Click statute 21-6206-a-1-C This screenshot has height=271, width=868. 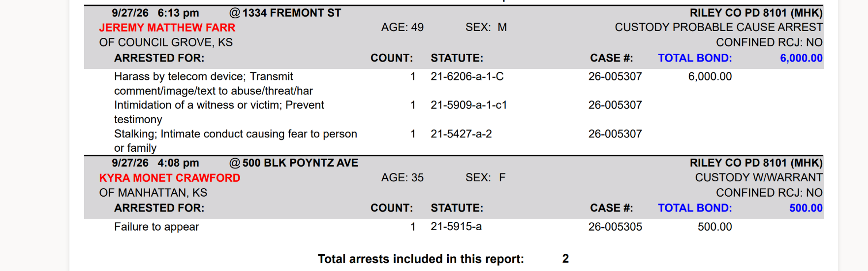(x=467, y=76)
